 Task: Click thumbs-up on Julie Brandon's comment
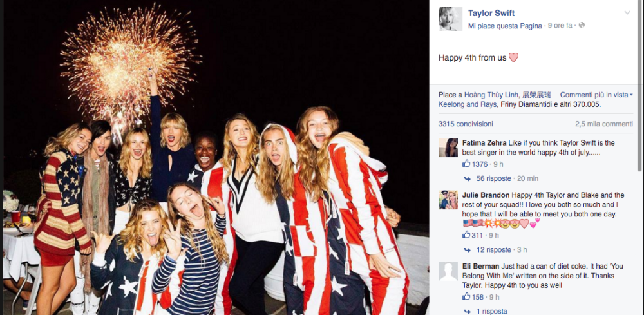tap(466, 235)
